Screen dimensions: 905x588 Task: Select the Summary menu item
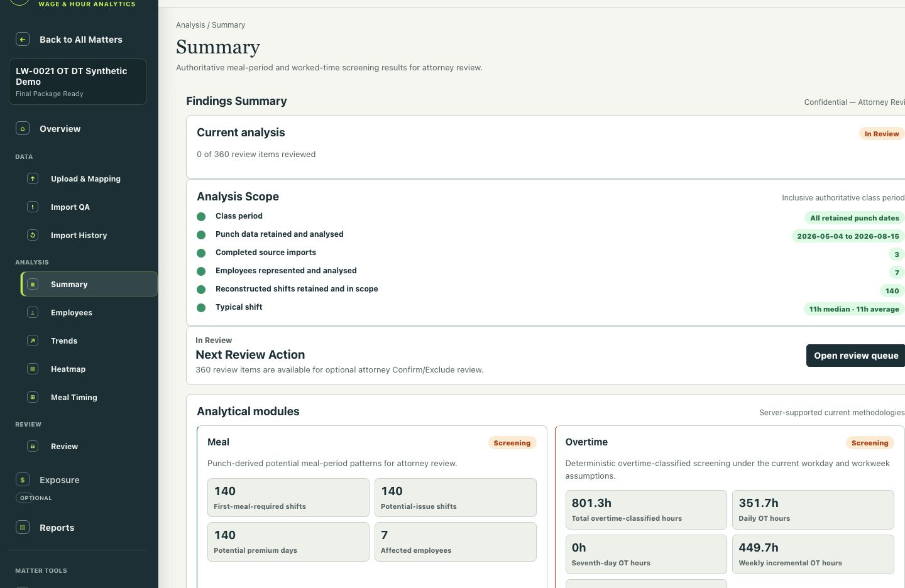89,284
